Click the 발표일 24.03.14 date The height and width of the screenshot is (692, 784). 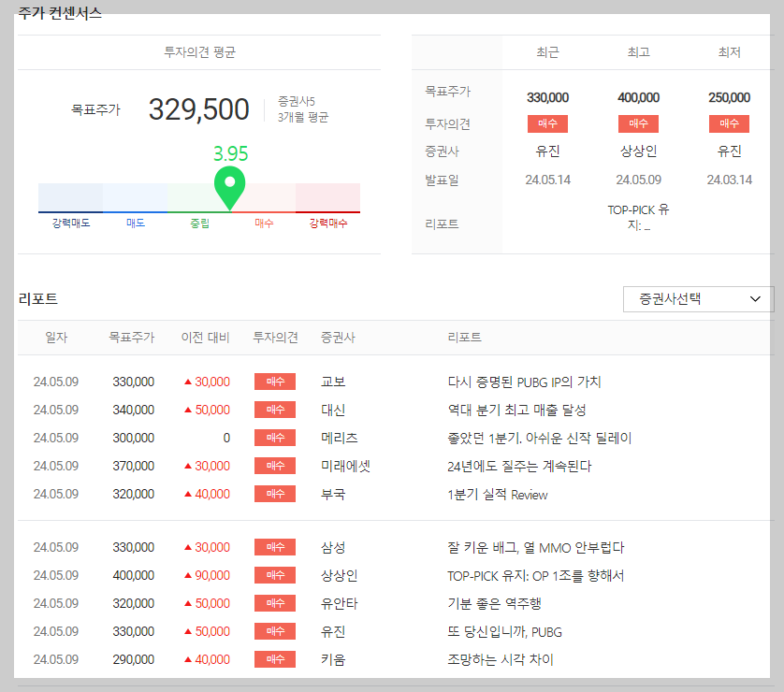tap(729, 180)
